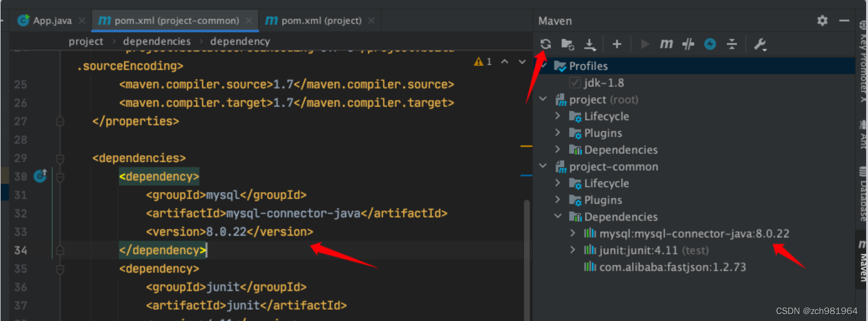This screenshot has height=321, width=868.
Task: Click mysql-connector-java artifactId text
Action: (x=293, y=214)
